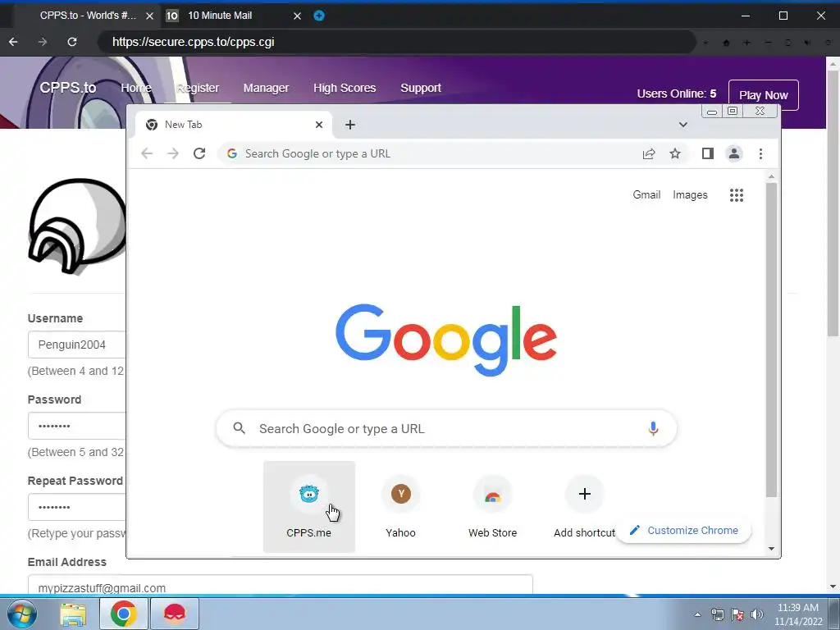The image size is (840, 630).
Task: Click the Customize Chrome button
Action: pos(684,531)
